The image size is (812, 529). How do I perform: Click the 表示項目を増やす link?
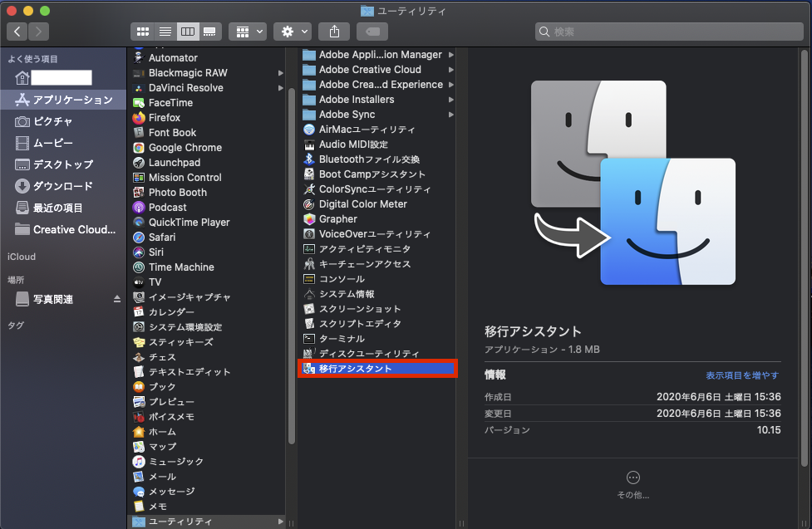click(742, 375)
